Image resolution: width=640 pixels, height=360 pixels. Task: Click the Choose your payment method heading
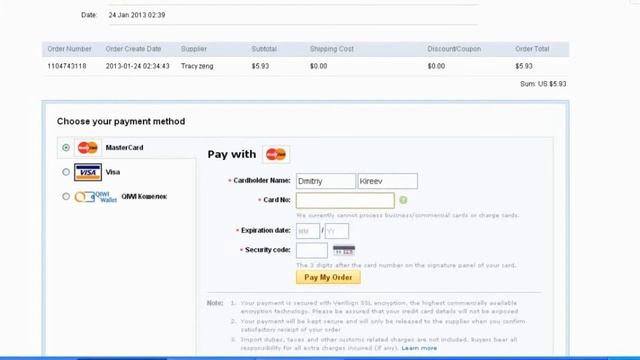point(121,122)
